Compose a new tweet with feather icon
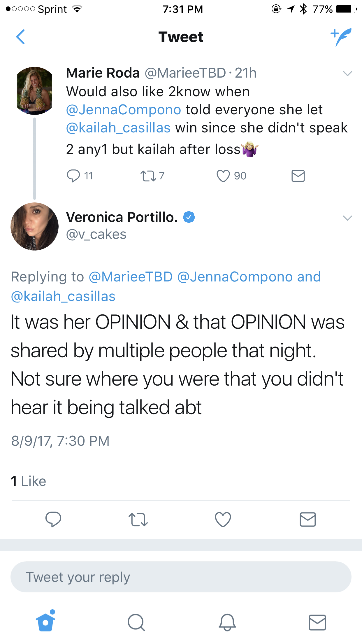 point(341,37)
